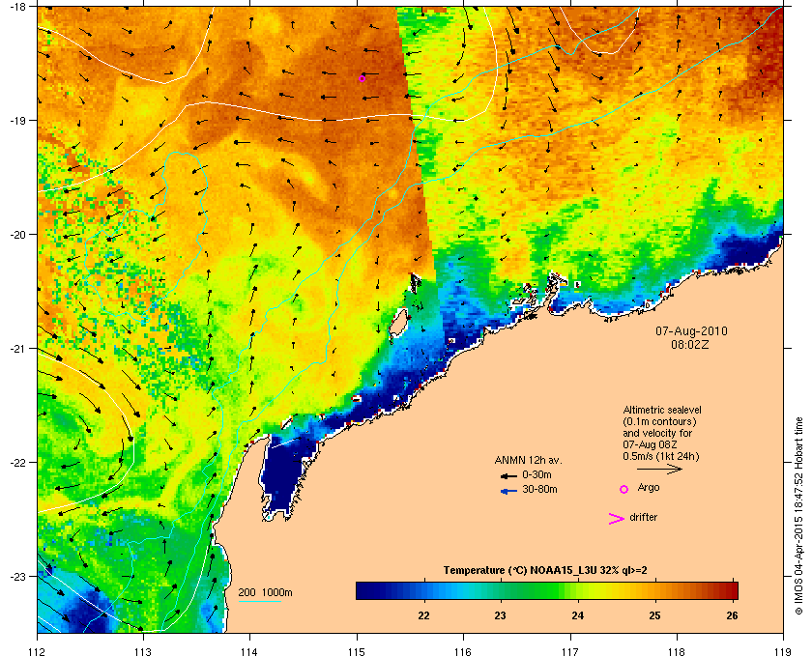
Task: Click the colorbar tick label 26
Action: tap(732, 615)
